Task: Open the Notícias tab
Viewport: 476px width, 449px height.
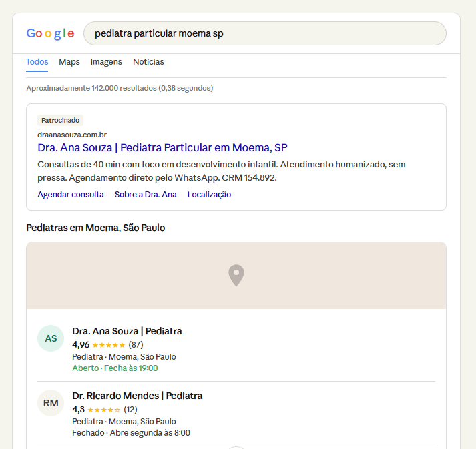Action: click(x=148, y=62)
